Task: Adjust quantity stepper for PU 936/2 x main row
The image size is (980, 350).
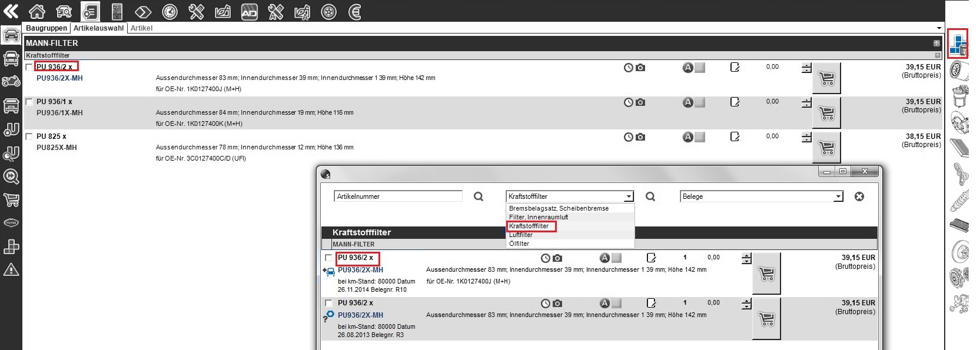Action: (806, 68)
